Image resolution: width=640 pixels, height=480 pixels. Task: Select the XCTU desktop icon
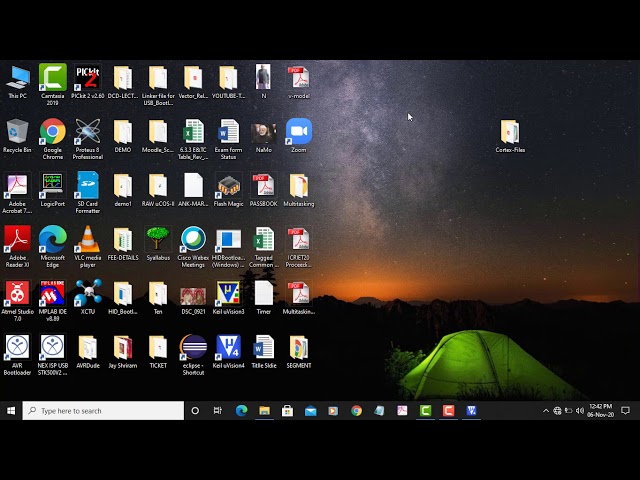(x=88, y=294)
